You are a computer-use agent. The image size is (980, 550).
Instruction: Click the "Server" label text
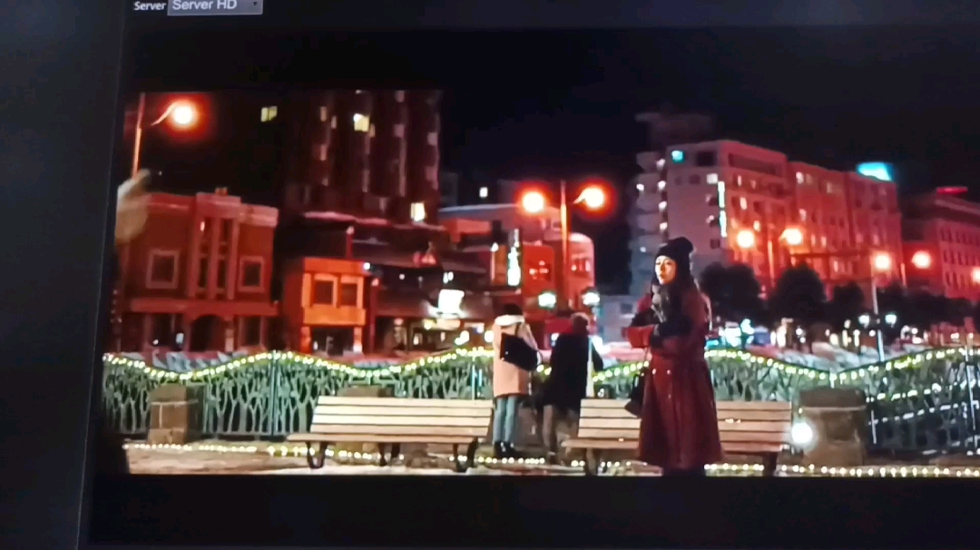(150, 5)
